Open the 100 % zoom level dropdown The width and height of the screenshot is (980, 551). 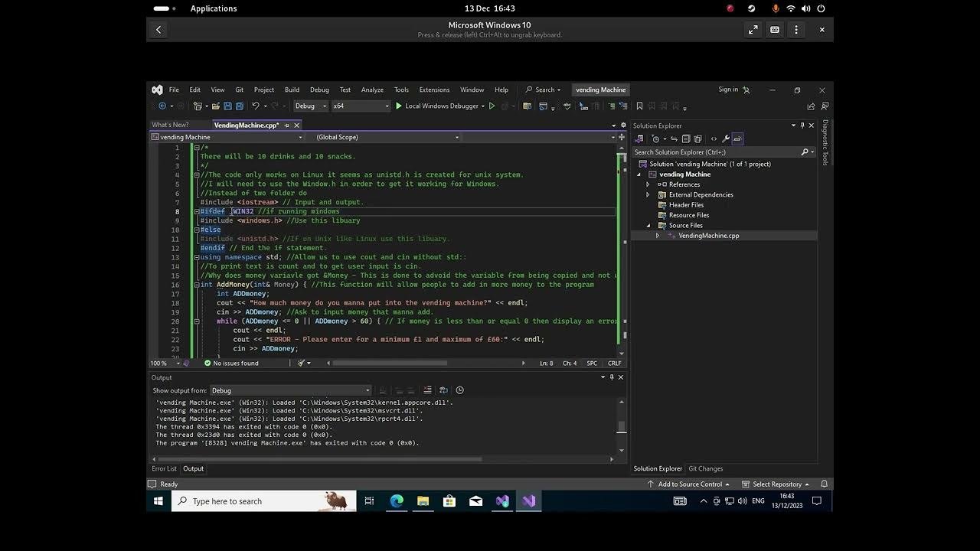tap(165, 364)
